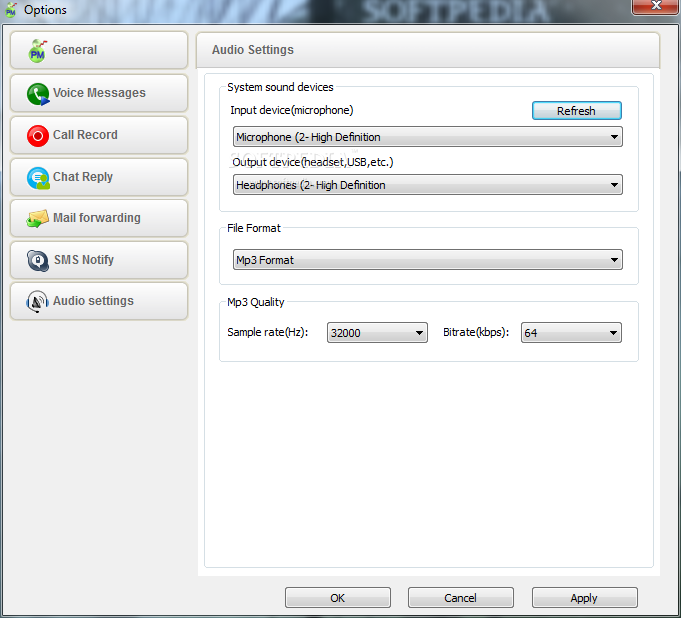Click the 'Sample rate(Hz):' label

click(x=268, y=332)
